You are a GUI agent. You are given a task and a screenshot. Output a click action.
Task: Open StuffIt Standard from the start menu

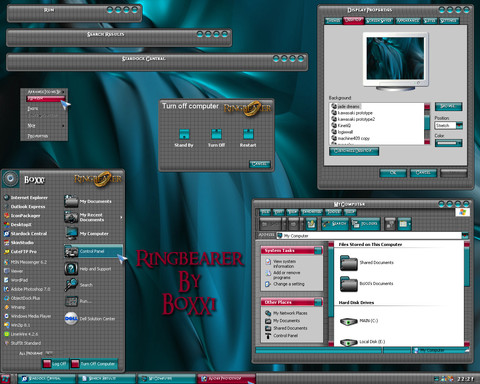point(22,343)
